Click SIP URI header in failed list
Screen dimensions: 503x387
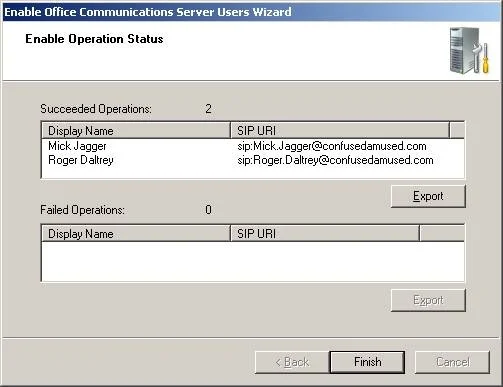tap(325, 233)
